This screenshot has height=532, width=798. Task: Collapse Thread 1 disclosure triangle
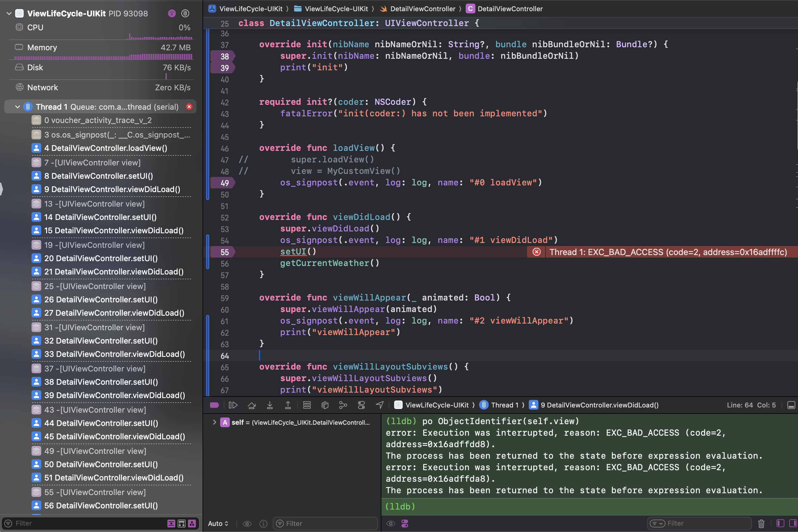point(17,107)
